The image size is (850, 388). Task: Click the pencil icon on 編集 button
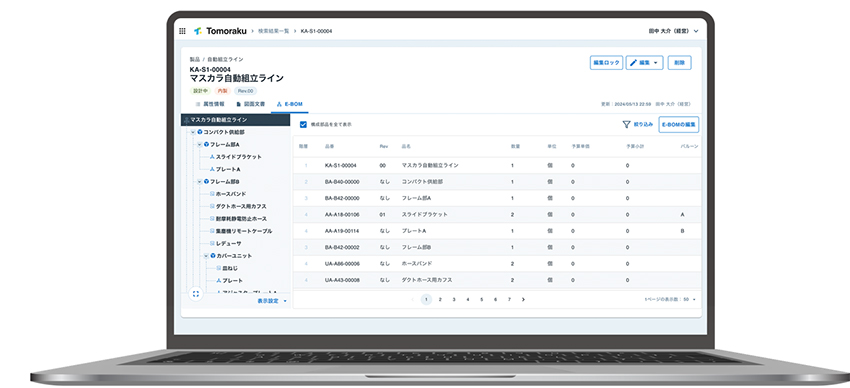(x=633, y=63)
